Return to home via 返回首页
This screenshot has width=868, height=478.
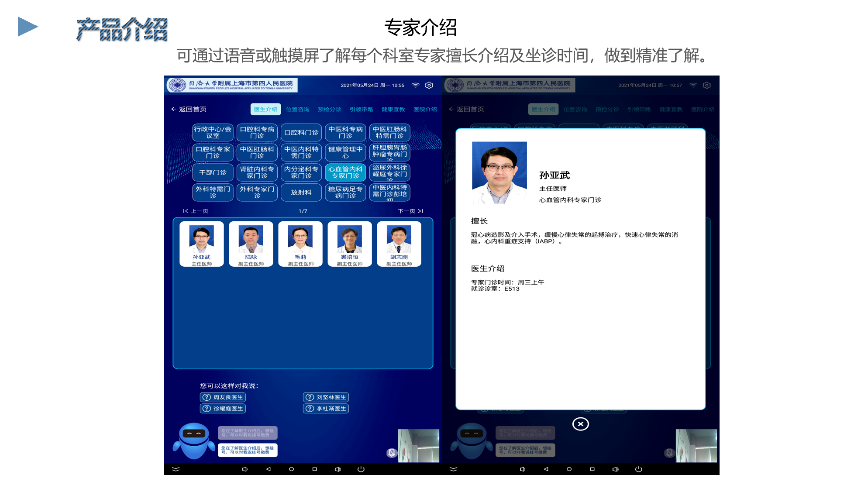tap(189, 109)
